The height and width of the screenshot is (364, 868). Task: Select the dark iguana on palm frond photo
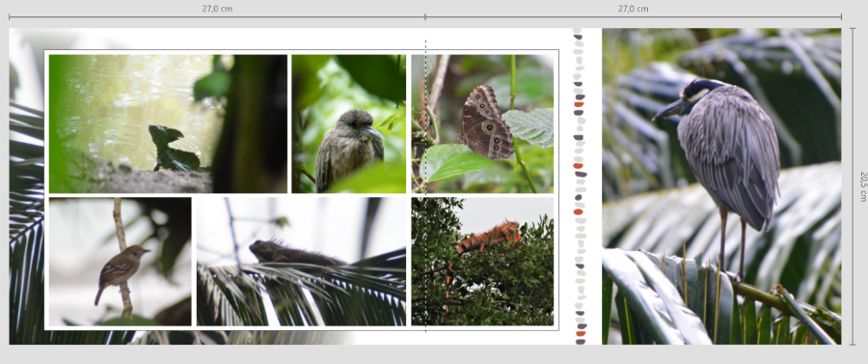pyautogui.click(x=301, y=262)
